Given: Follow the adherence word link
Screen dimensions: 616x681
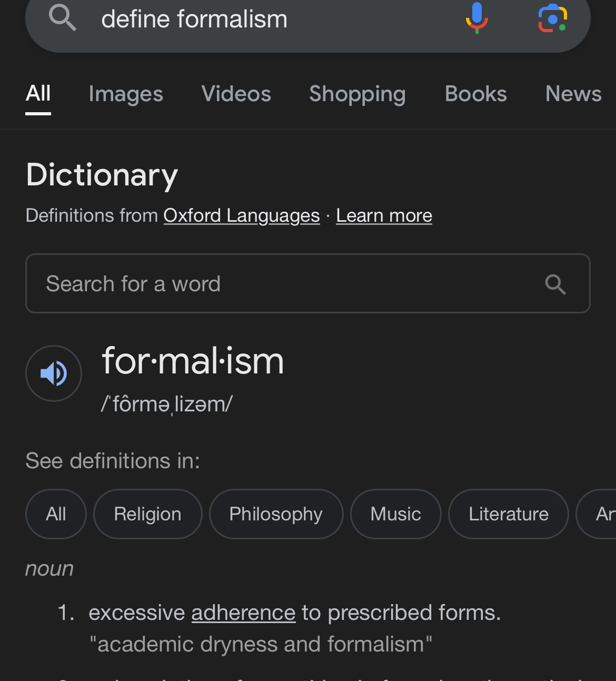Looking at the screenshot, I should pyautogui.click(x=243, y=613).
